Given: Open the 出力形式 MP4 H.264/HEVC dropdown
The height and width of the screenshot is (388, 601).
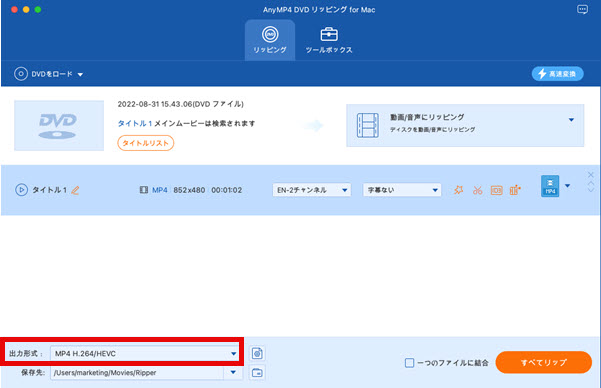Looking at the screenshot, I should coord(145,353).
